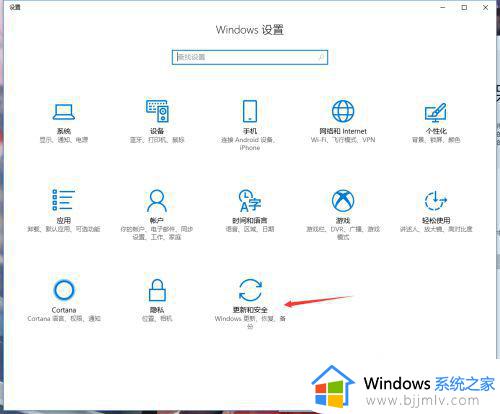Open the 系统 (System) laptop icon

click(x=64, y=112)
